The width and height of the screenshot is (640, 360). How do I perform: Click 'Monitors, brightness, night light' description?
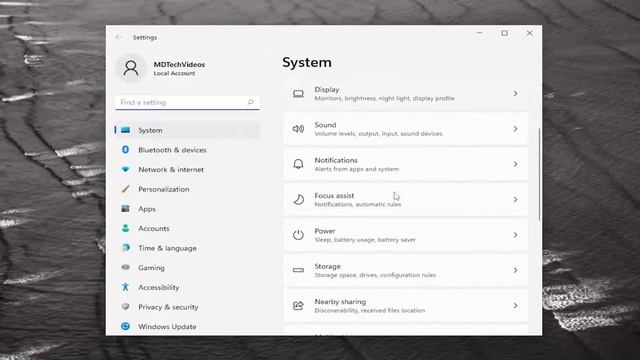384,98
